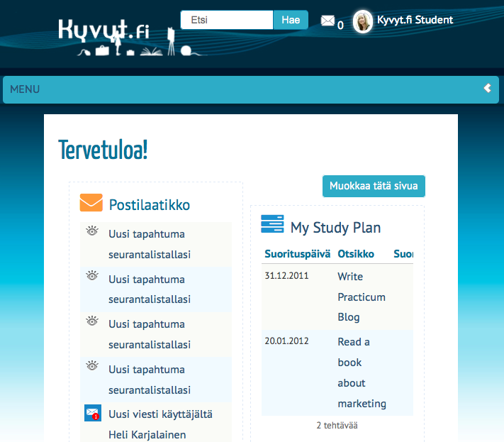Open Uusi viesti käyttäjältä Heli Karjalainen
This screenshot has width=504, height=442.
[x=160, y=424]
